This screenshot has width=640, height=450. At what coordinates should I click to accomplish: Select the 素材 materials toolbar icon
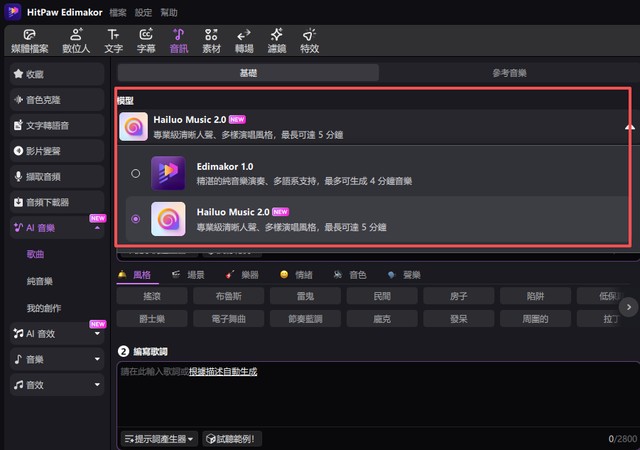tap(211, 40)
